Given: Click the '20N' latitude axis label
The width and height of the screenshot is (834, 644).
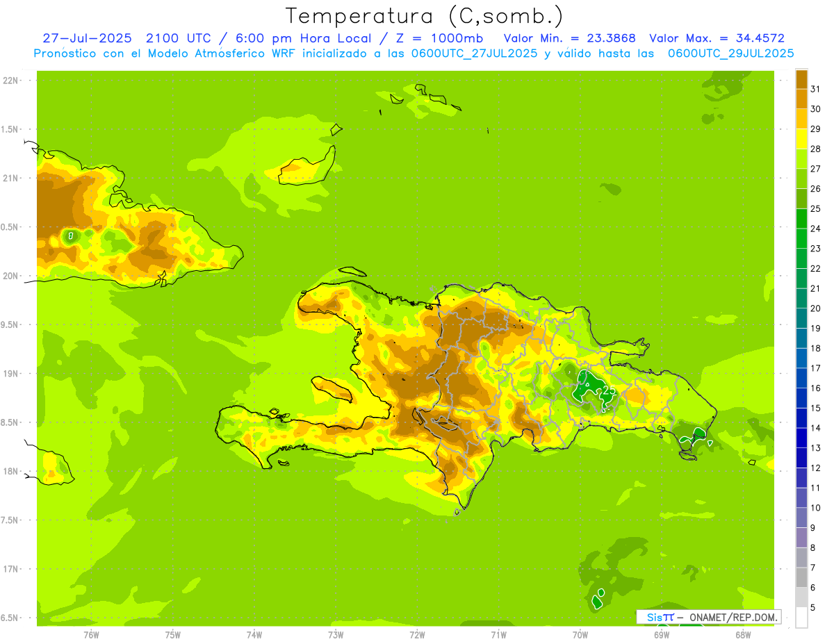Looking at the screenshot, I should click(10, 276).
